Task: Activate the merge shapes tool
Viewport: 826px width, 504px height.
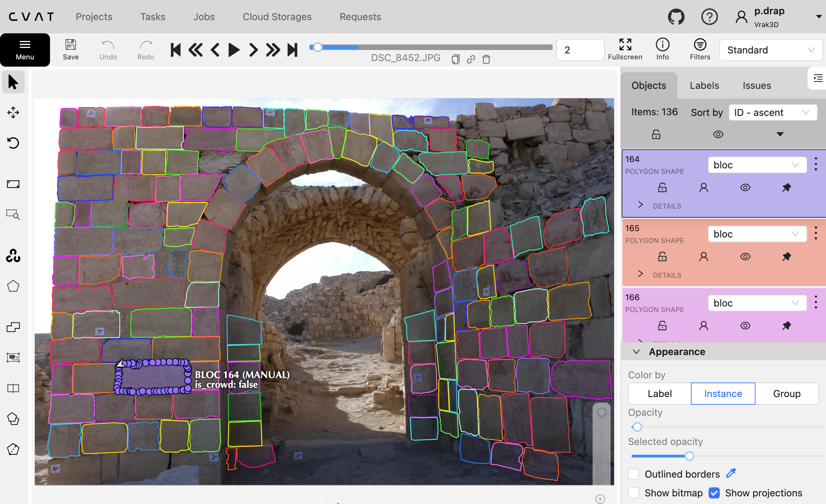Action: pos(13,327)
